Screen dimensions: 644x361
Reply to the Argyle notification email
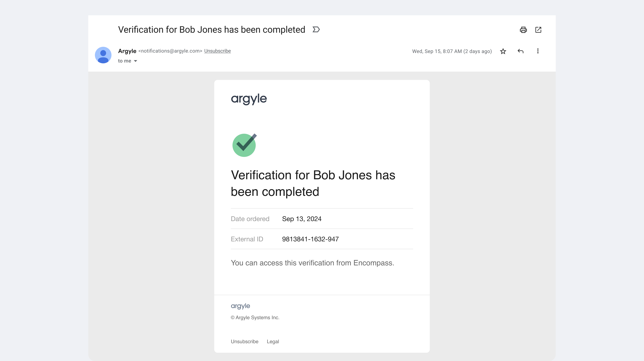pos(521,51)
